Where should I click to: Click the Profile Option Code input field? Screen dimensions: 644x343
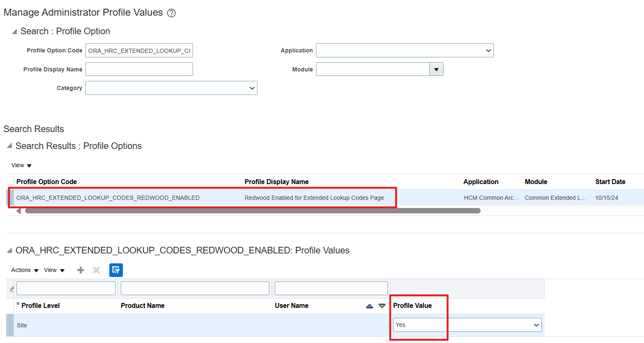point(139,50)
